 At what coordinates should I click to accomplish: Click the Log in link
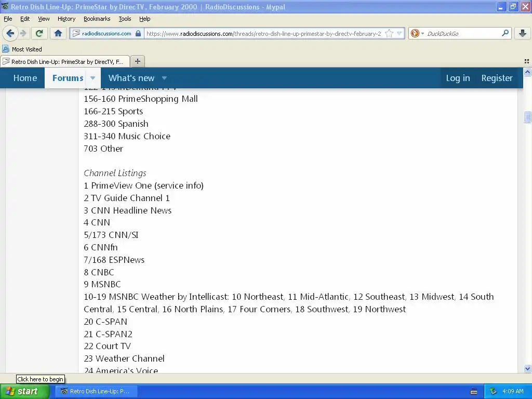[458, 78]
